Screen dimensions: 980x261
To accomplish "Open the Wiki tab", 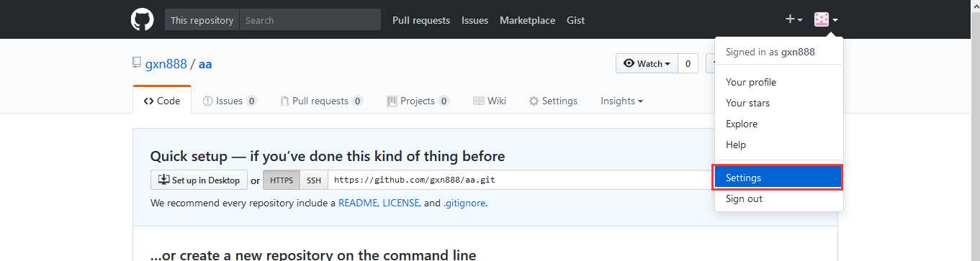I will [490, 101].
